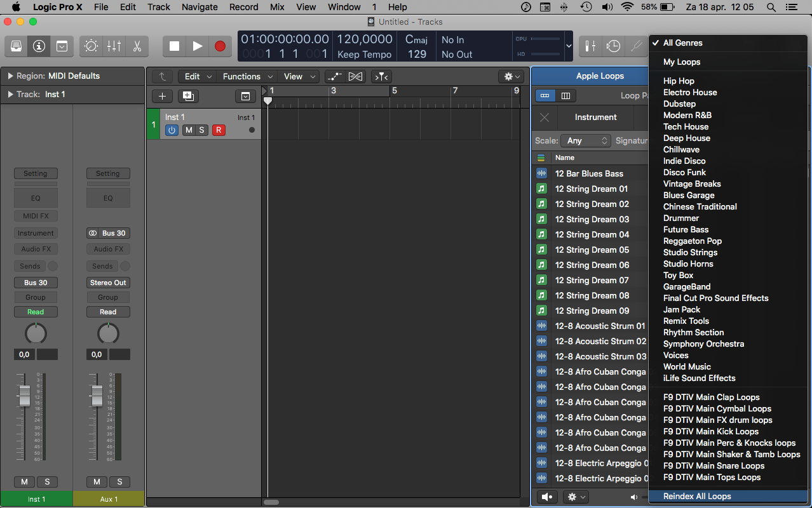
Task: Open the Bus 30 output button on Inst 1
Action: coord(35,283)
